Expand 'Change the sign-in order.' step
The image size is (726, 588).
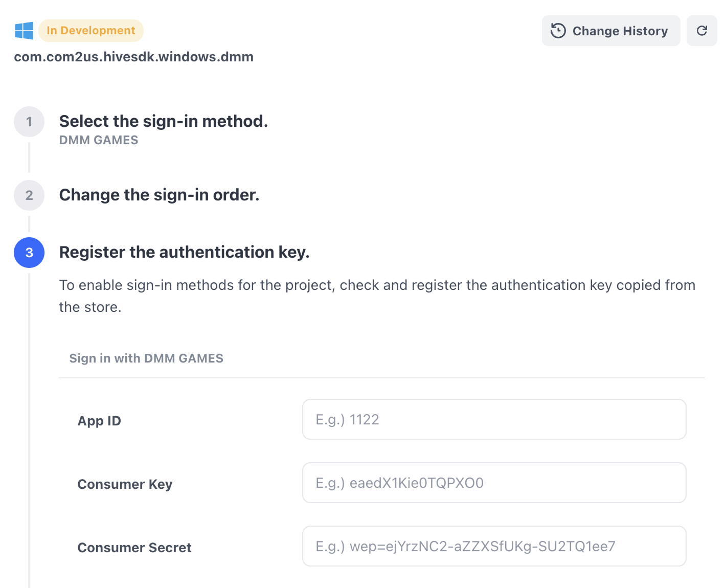[160, 195]
